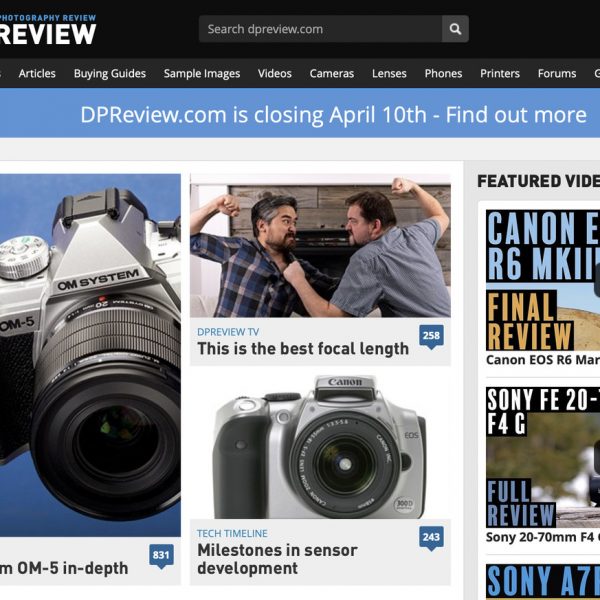600x600 pixels.
Task: Open the Sony 20-70mm F4 video title
Action: point(543,537)
